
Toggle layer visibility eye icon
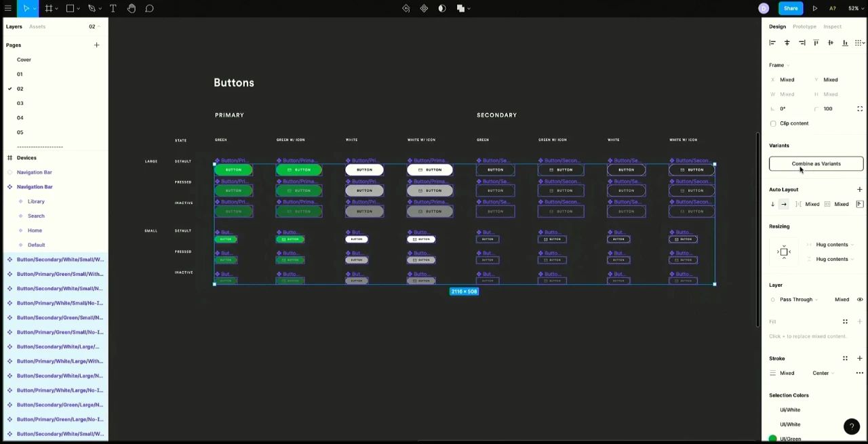coord(860,299)
